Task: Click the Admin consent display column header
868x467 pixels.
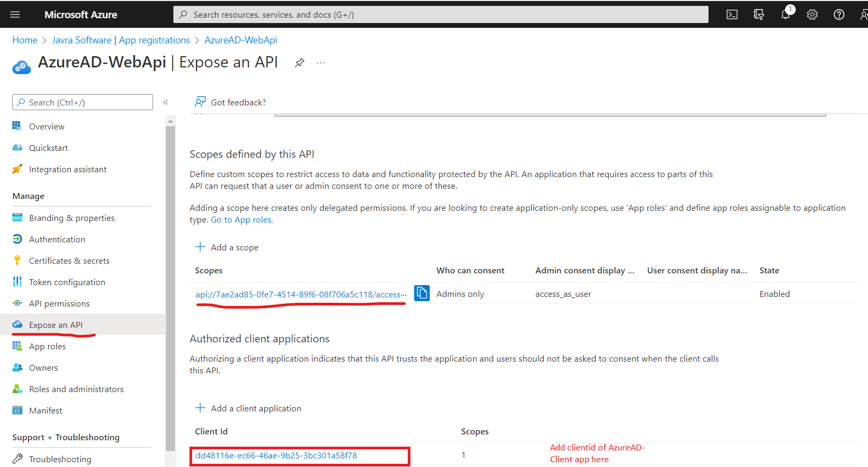Action: click(584, 271)
